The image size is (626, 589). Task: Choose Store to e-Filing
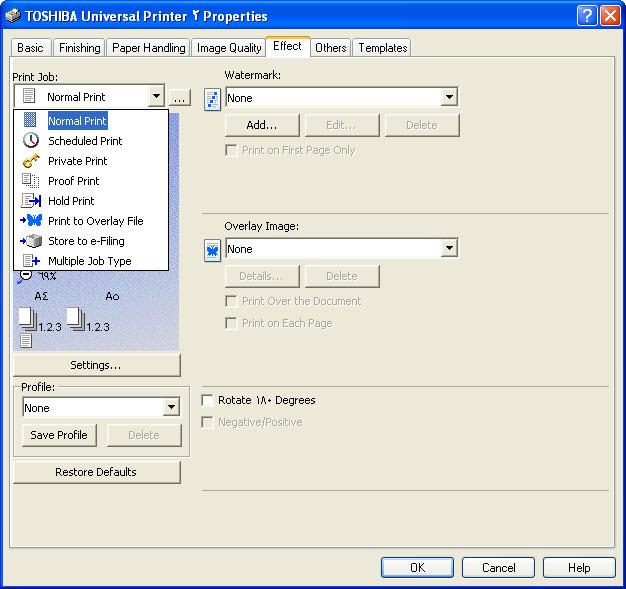click(x=91, y=241)
